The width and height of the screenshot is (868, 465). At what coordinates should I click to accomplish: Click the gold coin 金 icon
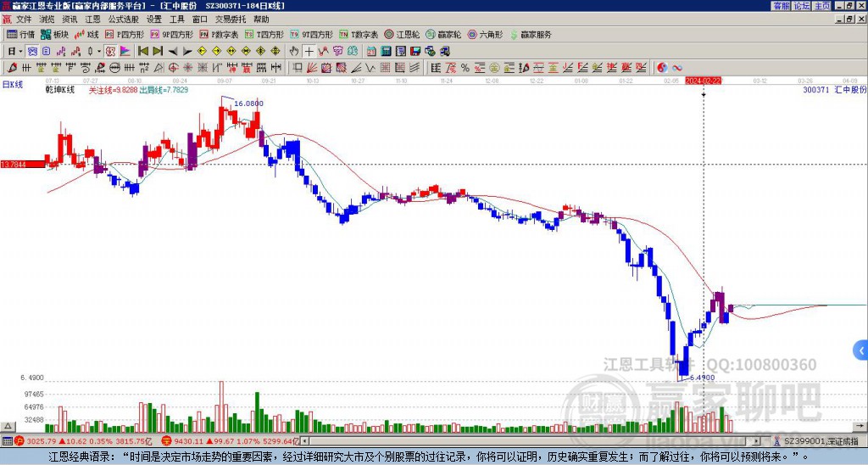click(494, 68)
